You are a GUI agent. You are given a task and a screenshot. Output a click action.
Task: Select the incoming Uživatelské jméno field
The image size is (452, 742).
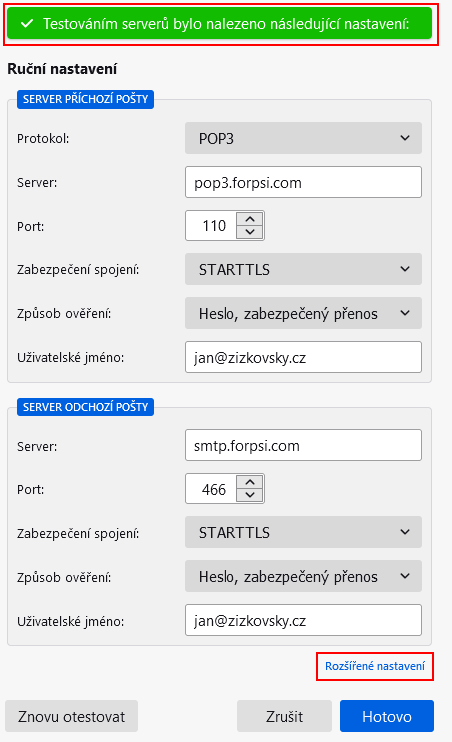[303, 357]
